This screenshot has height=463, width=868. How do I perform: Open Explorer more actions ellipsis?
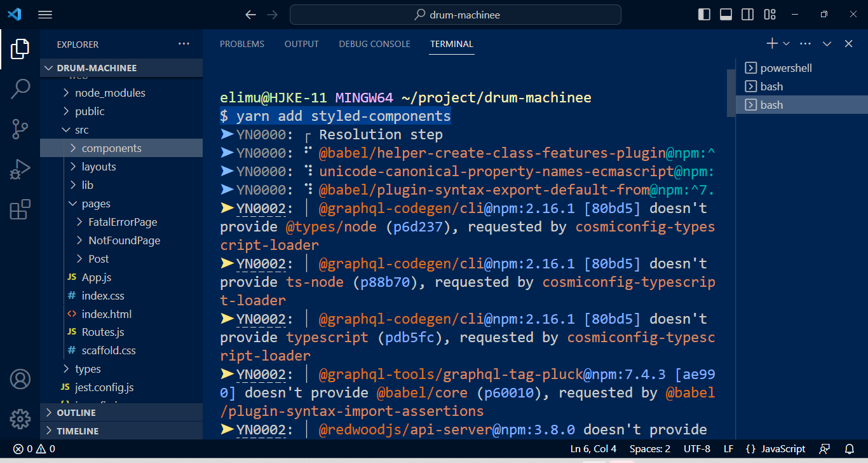tap(184, 44)
